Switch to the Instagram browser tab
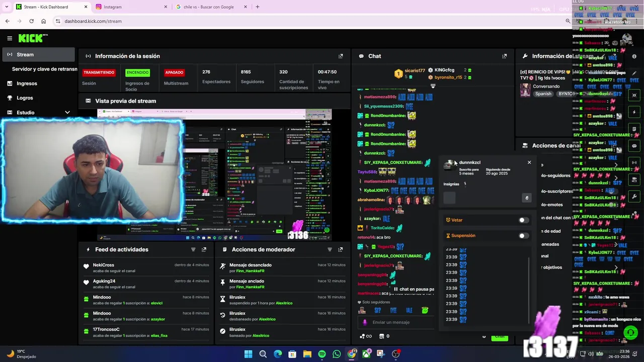 [x=131, y=7]
